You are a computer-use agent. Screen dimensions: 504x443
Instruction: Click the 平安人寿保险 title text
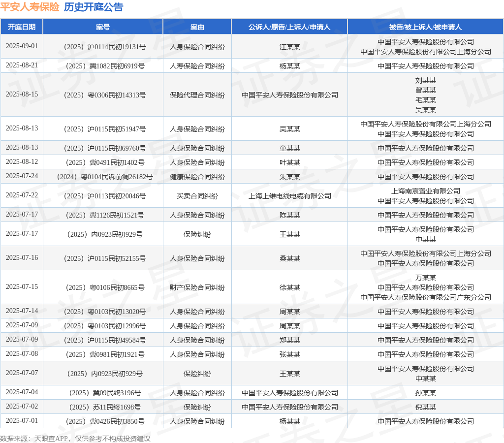click(x=30, y=7)
